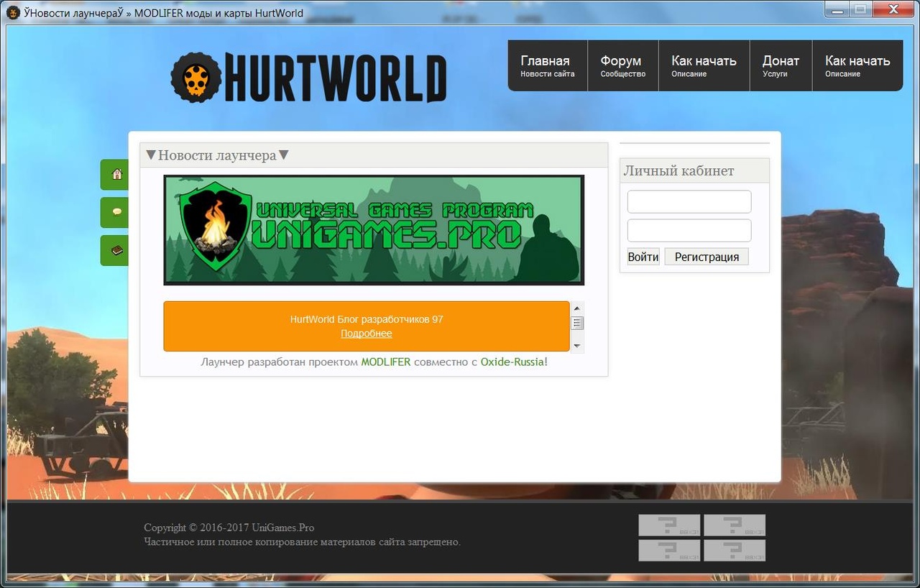The image size is (920, 588).
Task: Click the right triangle after Новости лаунчера
Action: click(x=284, y=155)
